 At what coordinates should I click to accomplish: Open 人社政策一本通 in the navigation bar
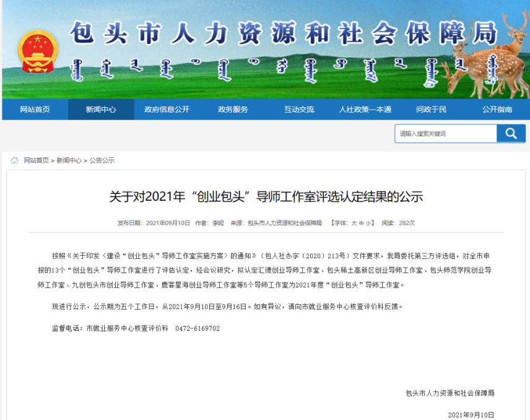click(x=365, y=110)
